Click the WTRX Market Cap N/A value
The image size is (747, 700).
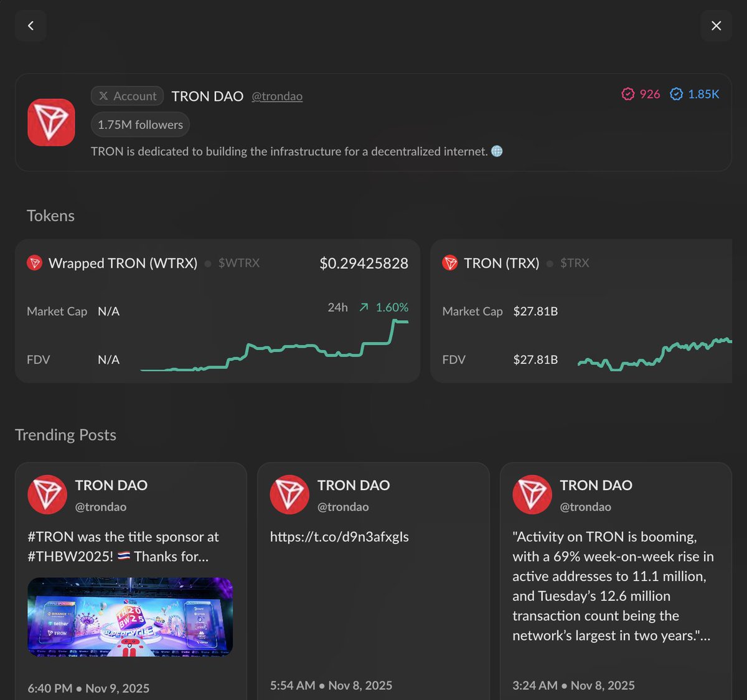click(x=108, y=311)
